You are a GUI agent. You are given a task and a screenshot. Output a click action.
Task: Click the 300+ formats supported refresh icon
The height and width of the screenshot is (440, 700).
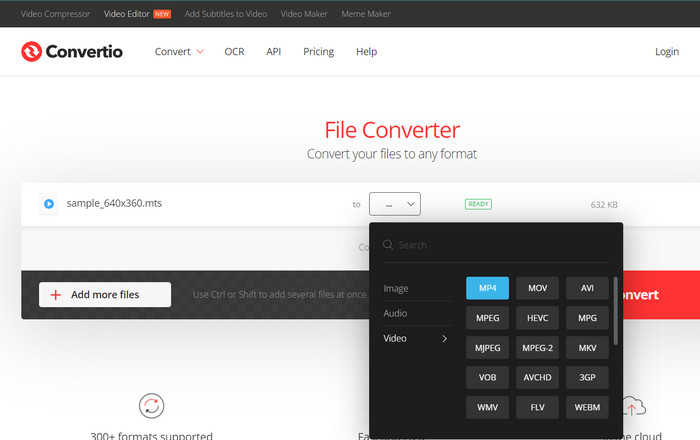point(151,406)
